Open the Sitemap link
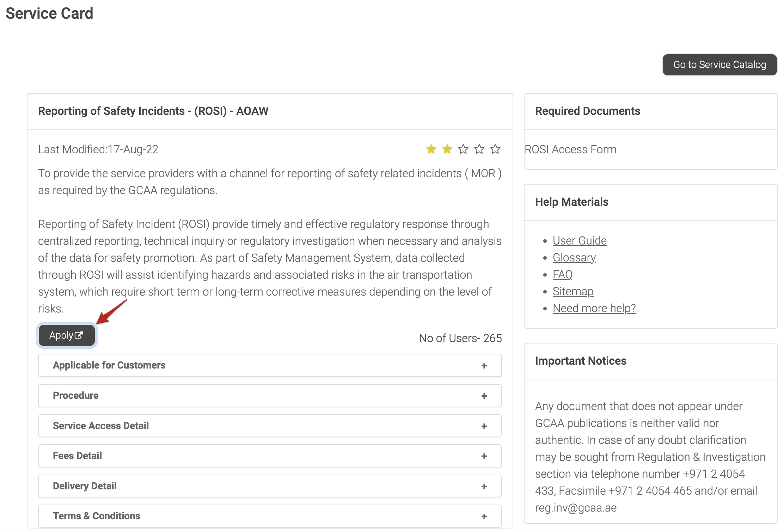 (x=573, y=291)
